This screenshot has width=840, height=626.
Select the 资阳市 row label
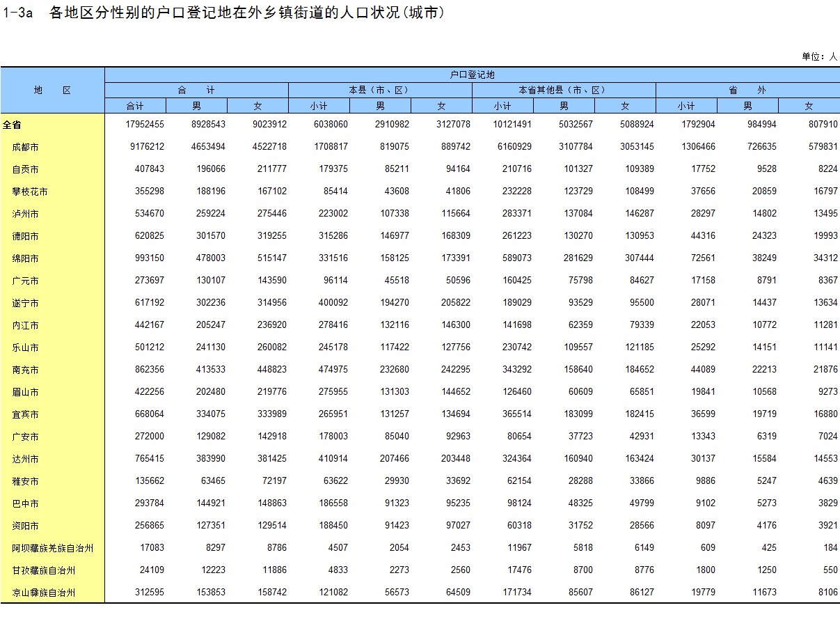click(x=25, y=526)
